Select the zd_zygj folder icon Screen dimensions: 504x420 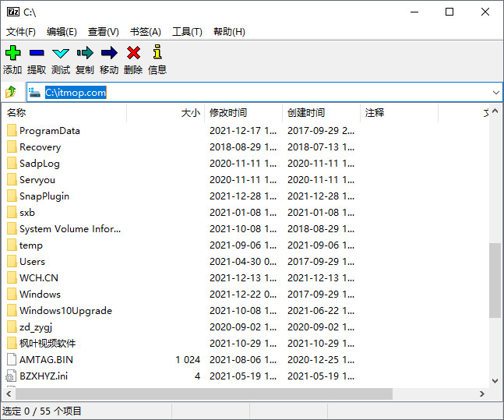pyautogui.click(x=12, y=327)
